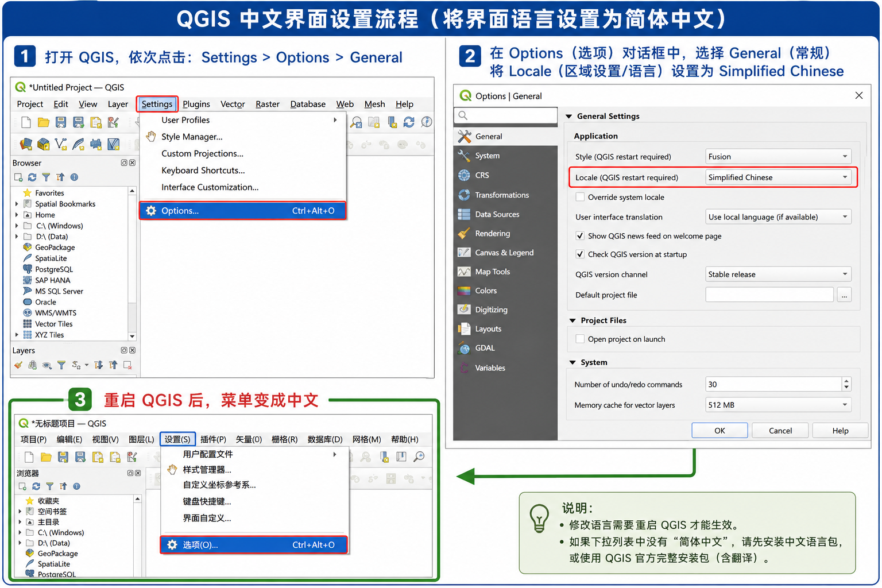Click Save As icon in English QGIS toolbar

[79, 122]
